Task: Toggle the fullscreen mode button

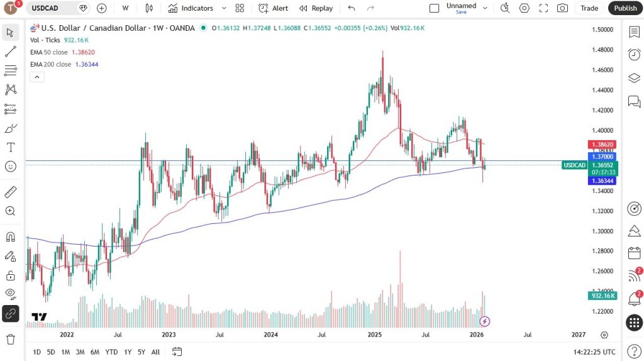Action: pyautogui.click(x=543, y=8)
